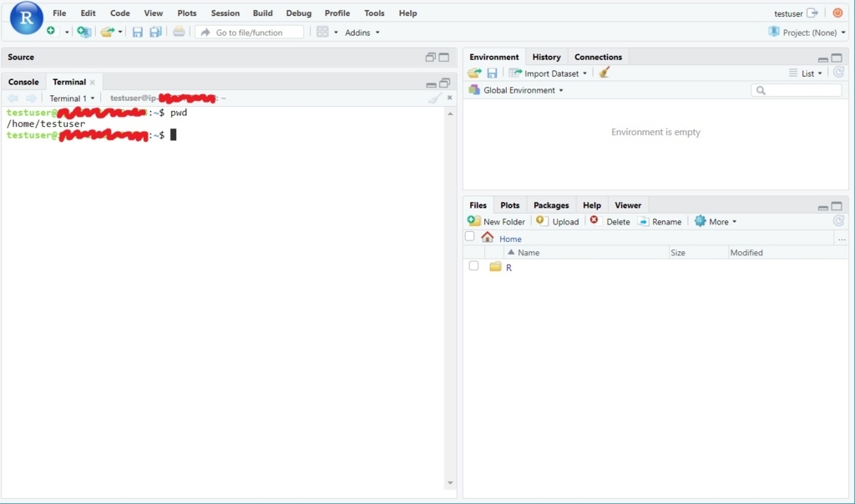This screenshot has height=504, width=855.
Task: Open the List view dropdown
Action: click(x=806, y=73)
